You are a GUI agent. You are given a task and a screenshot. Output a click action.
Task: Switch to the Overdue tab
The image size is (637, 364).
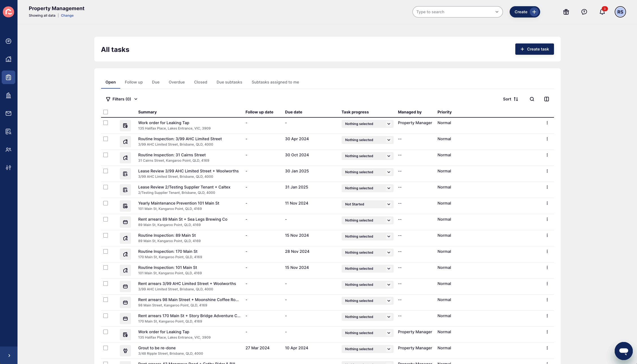pyautogui.click(x=176, y=82)
